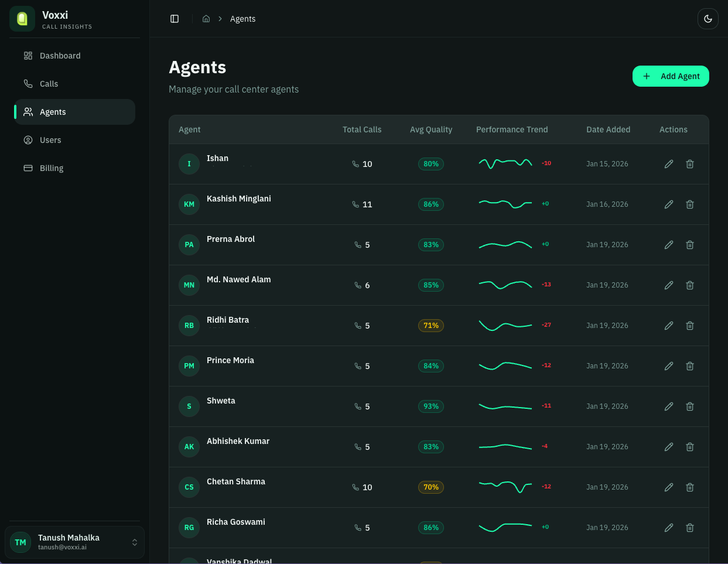This screenshot has width=728, height=564.
Task: Toggle dark mode moon button
Action: (708, 19)
